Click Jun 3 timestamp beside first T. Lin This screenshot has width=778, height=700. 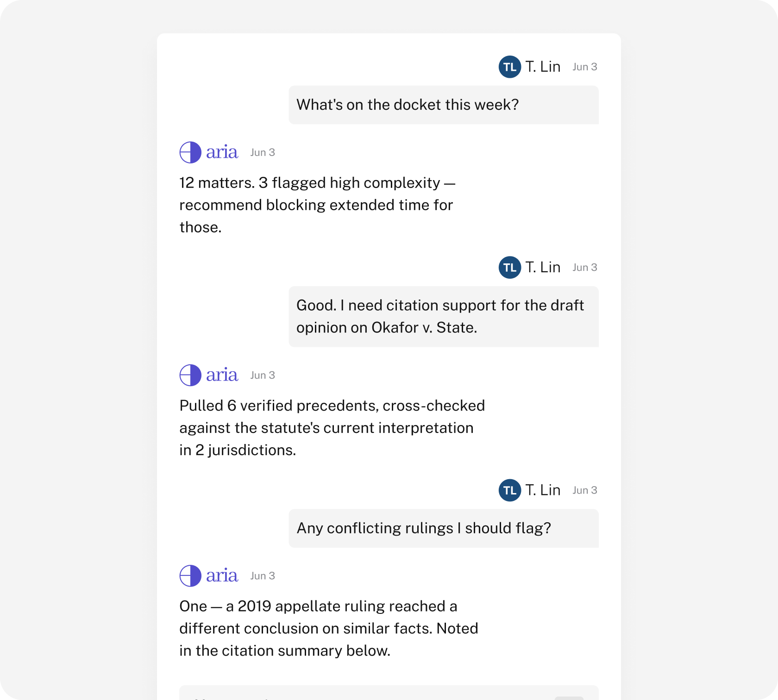pos(585,67)
